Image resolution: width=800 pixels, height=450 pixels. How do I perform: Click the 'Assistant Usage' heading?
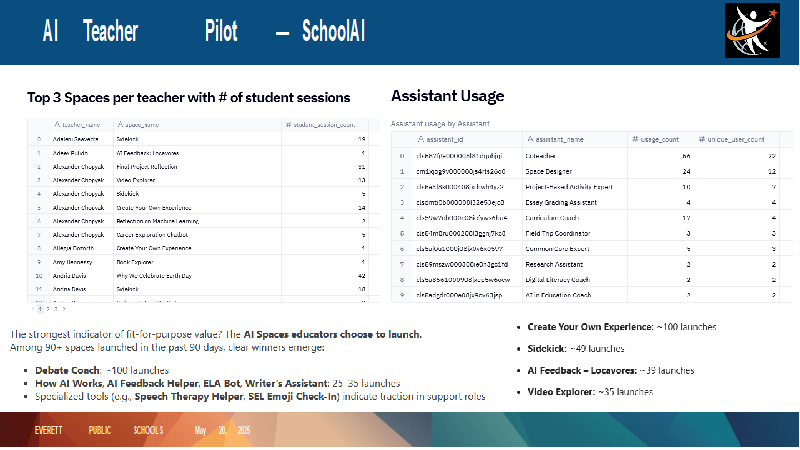pos(447,96)
